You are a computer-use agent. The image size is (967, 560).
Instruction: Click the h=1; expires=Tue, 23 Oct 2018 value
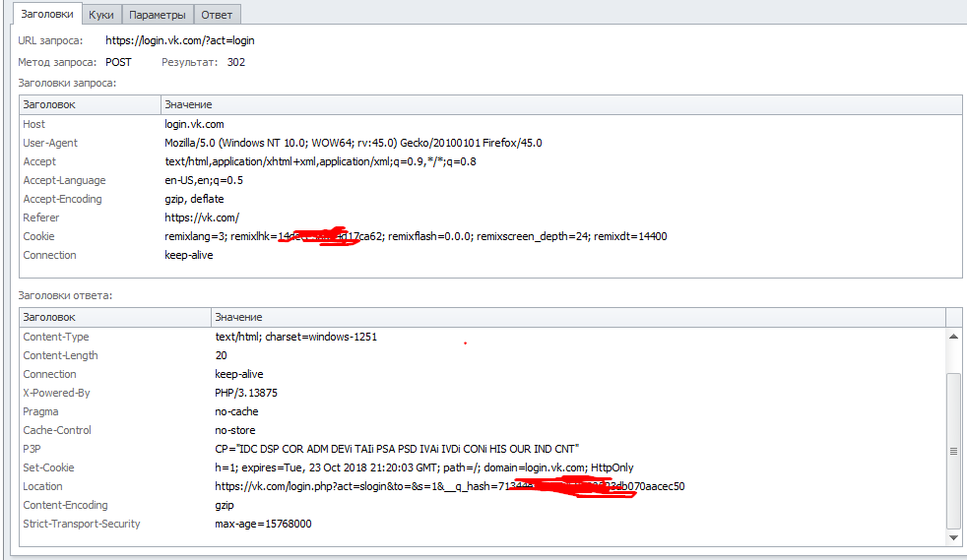[x=424, y=467]
